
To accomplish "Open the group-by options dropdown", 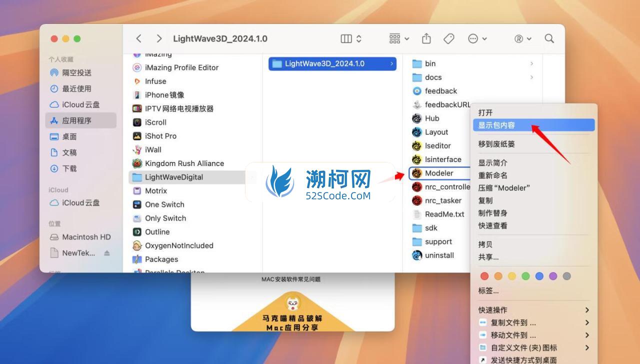I will [399, 38].
